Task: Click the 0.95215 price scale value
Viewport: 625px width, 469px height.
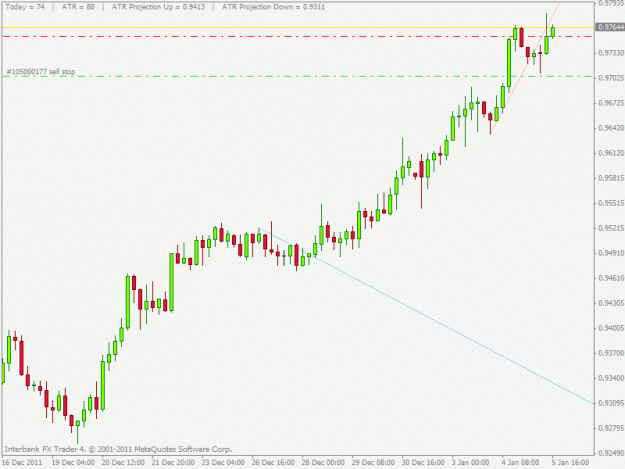Action: [611, 228]
